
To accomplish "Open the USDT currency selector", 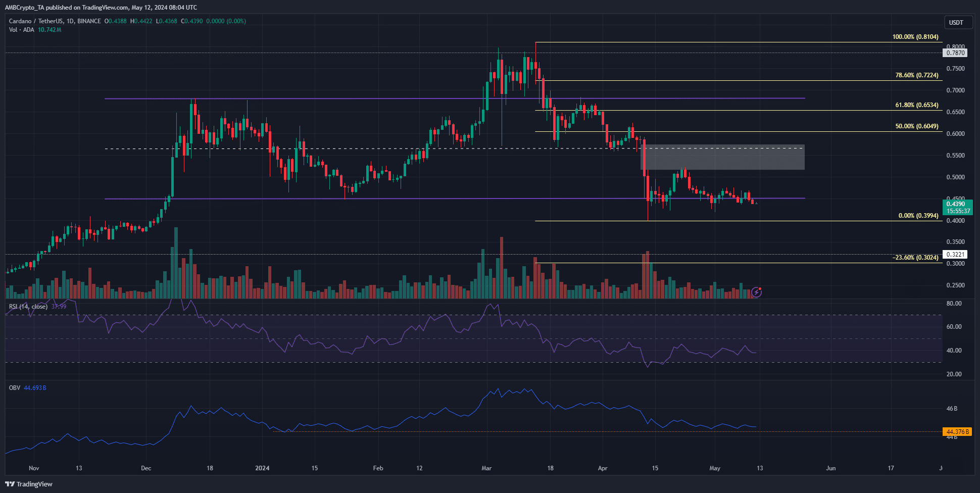I will coord(958,23).
